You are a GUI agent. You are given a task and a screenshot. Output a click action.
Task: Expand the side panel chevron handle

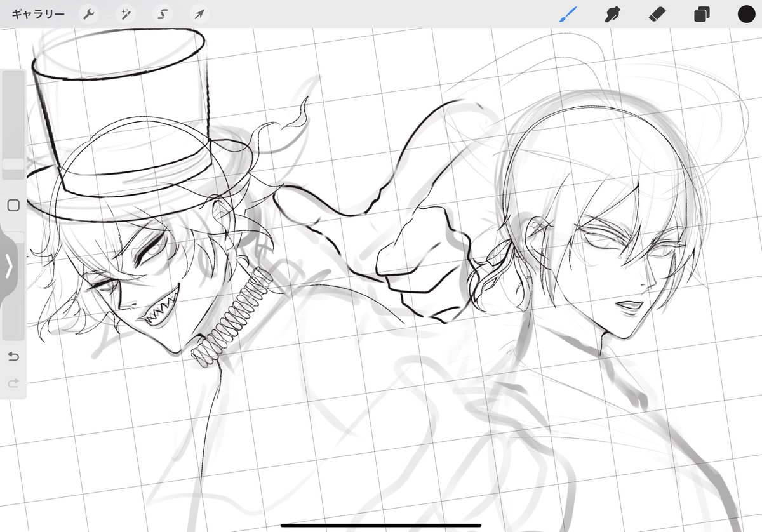(x=8, y=267)
